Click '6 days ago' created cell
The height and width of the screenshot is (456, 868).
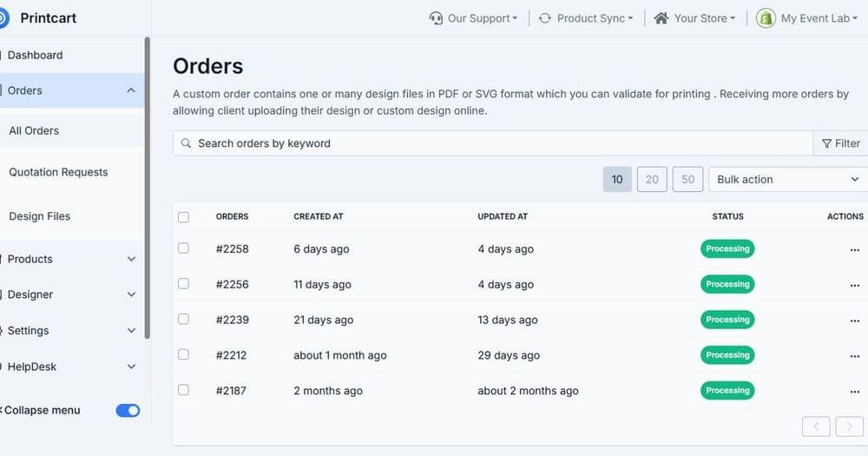(321, 249)
